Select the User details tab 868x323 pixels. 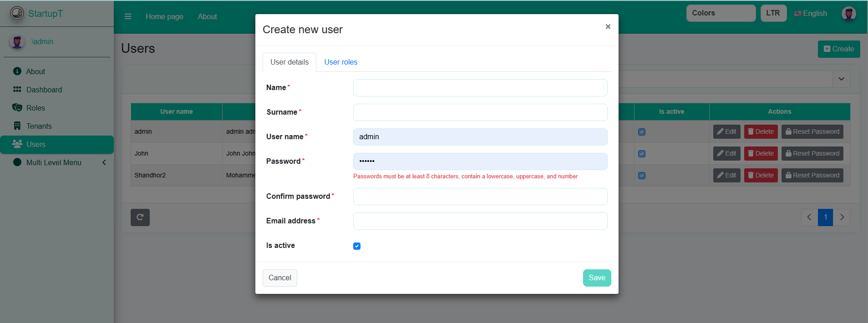[289, 62]
